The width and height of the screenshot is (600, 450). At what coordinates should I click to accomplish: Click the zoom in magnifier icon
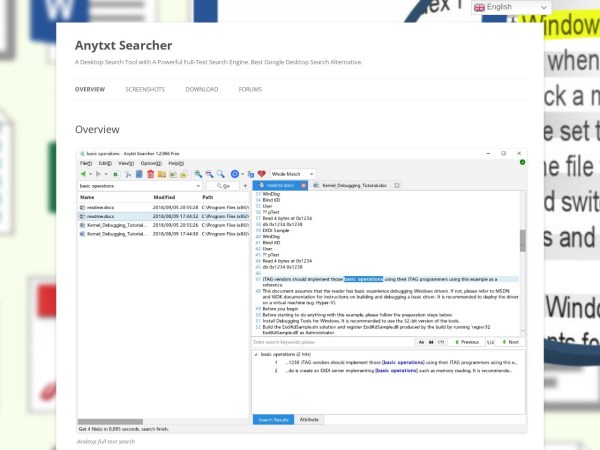click(x=199, y=174)
